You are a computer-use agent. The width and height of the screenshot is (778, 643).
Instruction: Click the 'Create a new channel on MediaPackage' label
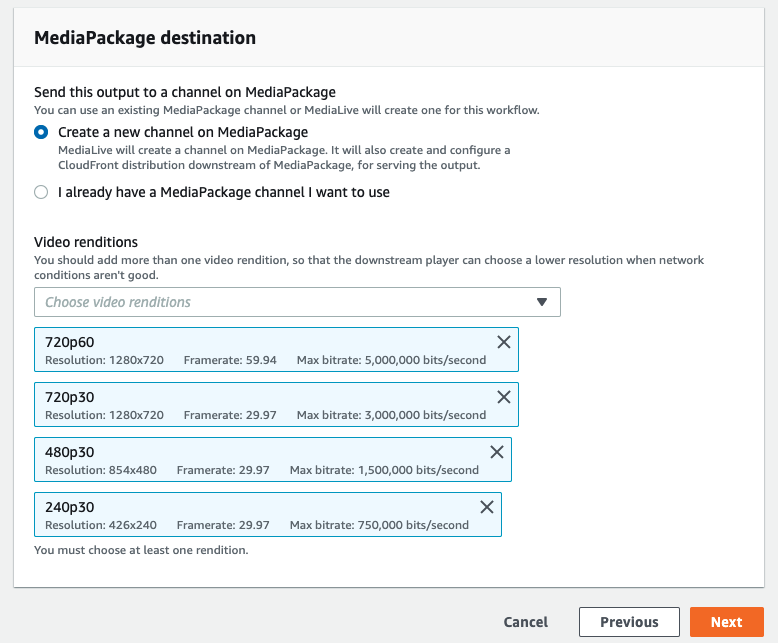(x=183, y=132)
